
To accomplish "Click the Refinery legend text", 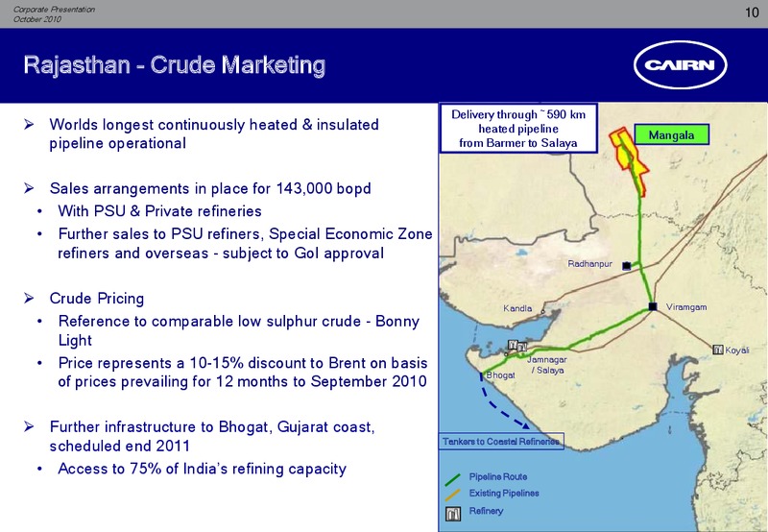I will 486,511.
